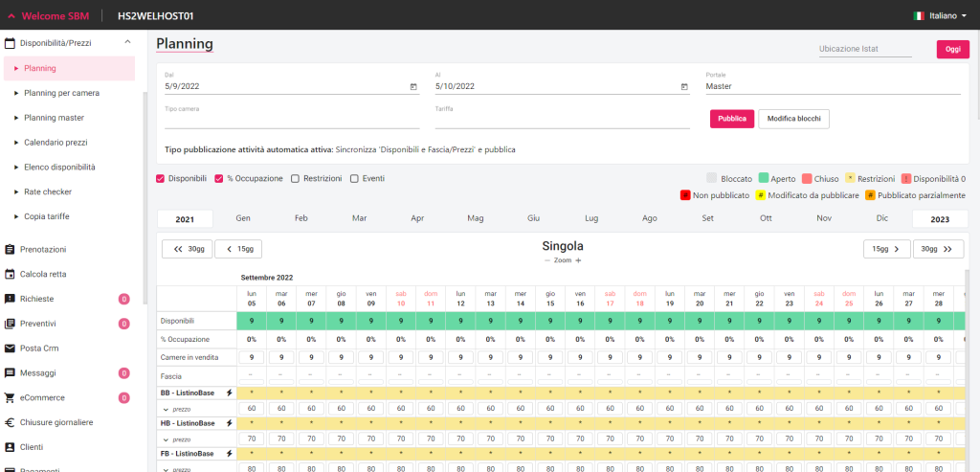Click the Messaggi badge showing 0

pos(123,373)
